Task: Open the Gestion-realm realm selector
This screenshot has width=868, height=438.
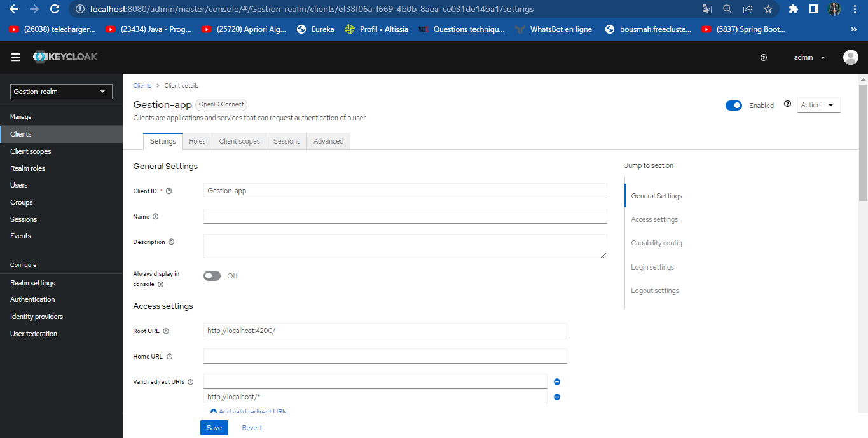Action: pyautogui.click(x=60, y=91)
